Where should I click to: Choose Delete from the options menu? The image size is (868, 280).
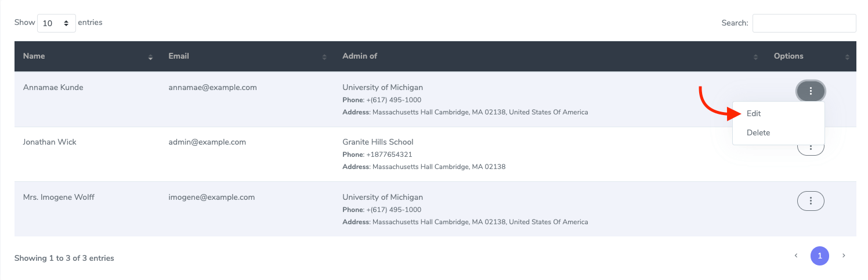pos(758,133)
